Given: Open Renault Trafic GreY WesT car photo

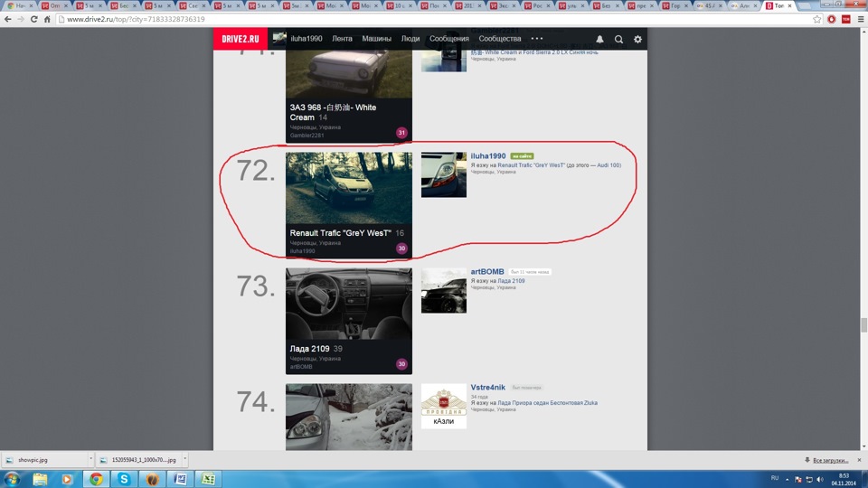Looking at the screenshot, I should tap(349, 188).
